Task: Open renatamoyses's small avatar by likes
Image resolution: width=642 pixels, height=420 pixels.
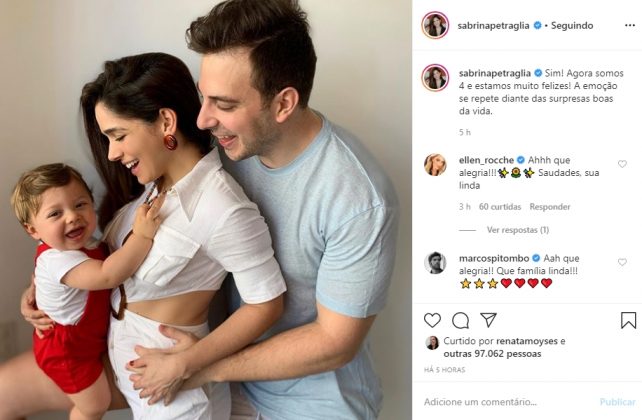Action: 432,343
